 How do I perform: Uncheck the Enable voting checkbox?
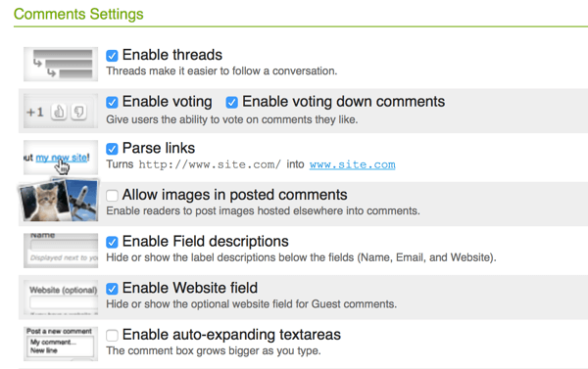point(112,102)
